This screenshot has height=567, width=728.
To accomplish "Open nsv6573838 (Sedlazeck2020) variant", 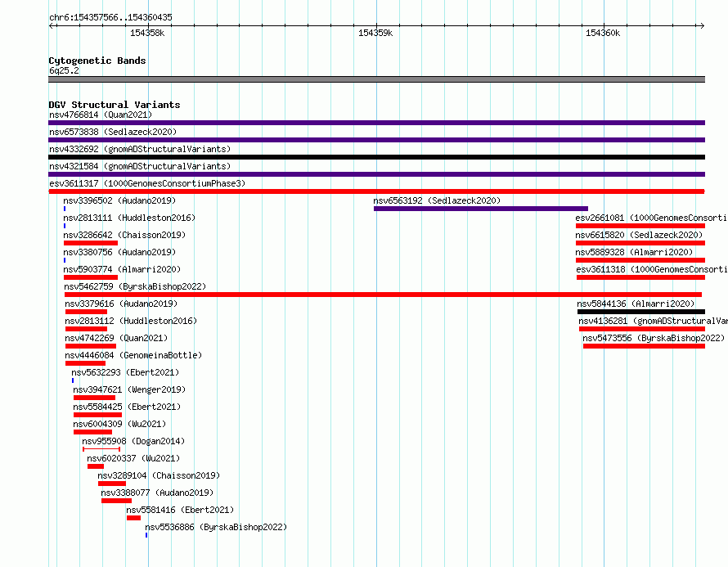I will point(113,132).
